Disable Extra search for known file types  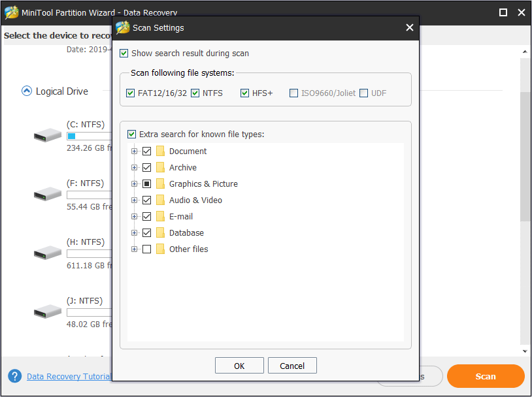point(131,135)
